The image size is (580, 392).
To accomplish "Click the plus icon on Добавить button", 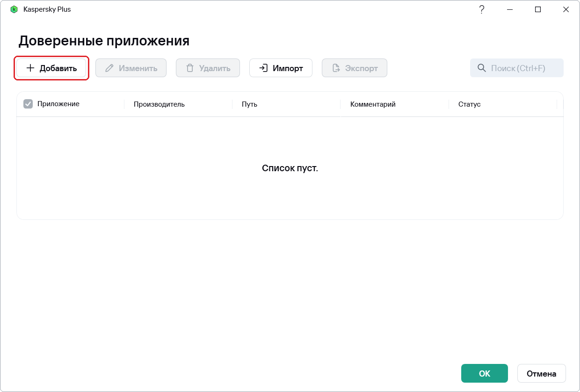I will coord(30,68).
